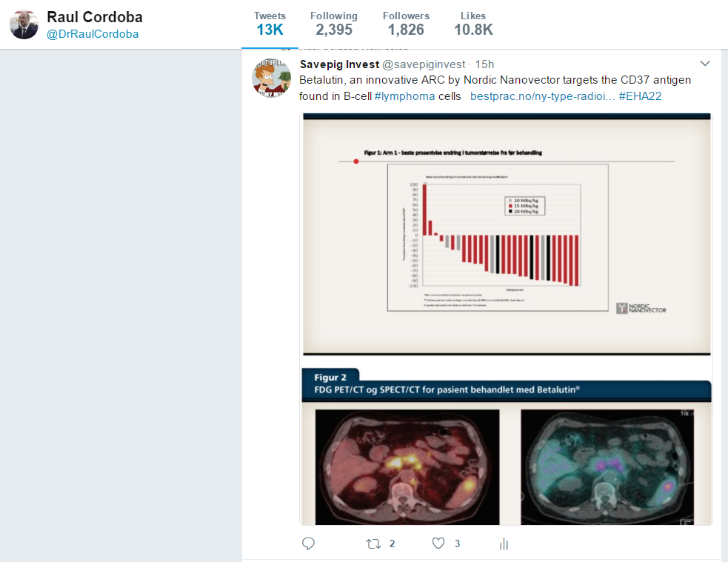The width and height of the screenshot is (728, 562).
Task: Open Savepig Invest's avatar
Action: pos(271,78)
